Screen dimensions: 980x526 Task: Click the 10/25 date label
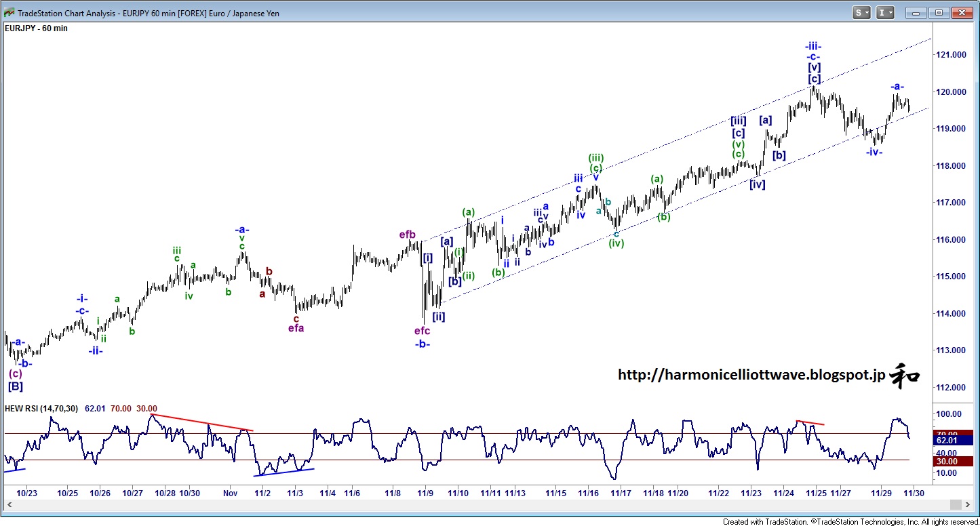pos(68,493)
